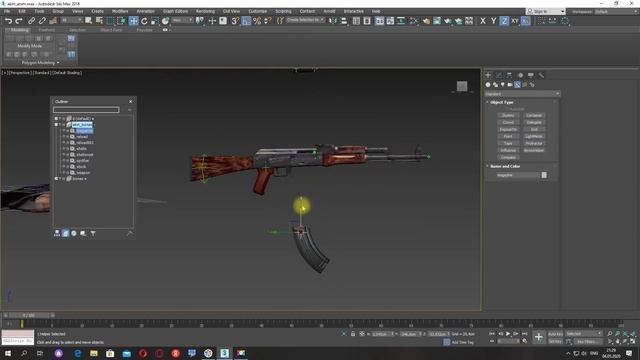Click the Outliner search field
Screen dimensions: 640x360
tap(86, 110)
